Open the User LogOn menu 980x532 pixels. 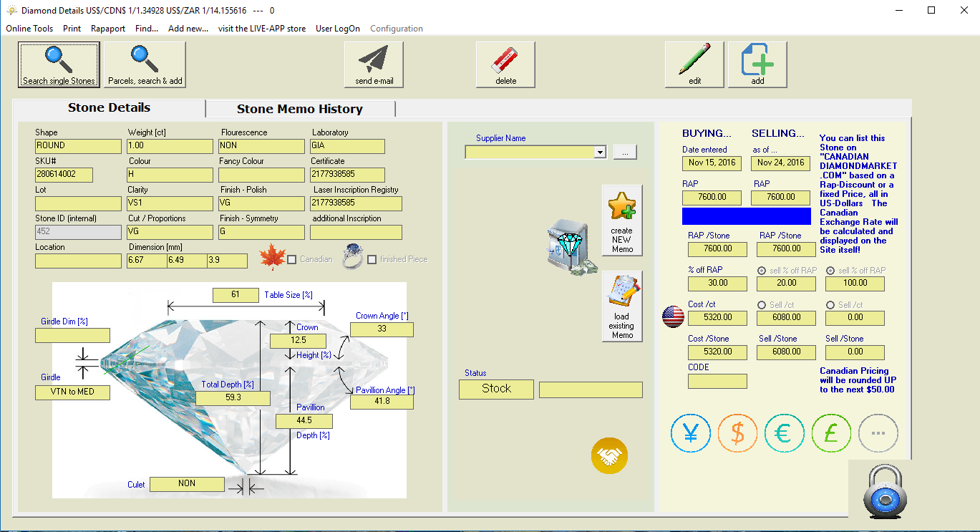pyautogui.click(x=338, y=29)
